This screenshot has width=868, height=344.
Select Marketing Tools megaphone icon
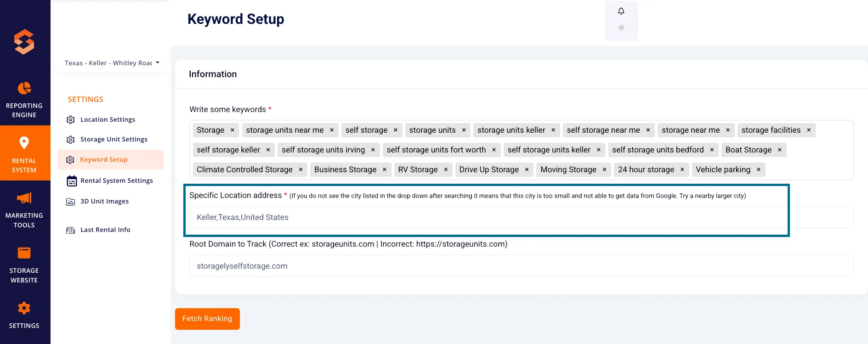[24, 198]
